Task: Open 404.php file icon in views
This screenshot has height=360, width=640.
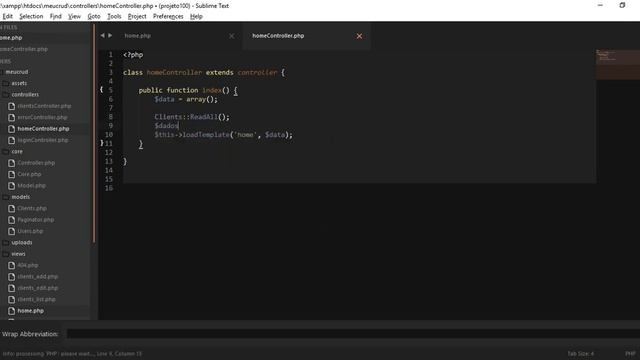Action: pyautogui.click(x=11, y=265)
